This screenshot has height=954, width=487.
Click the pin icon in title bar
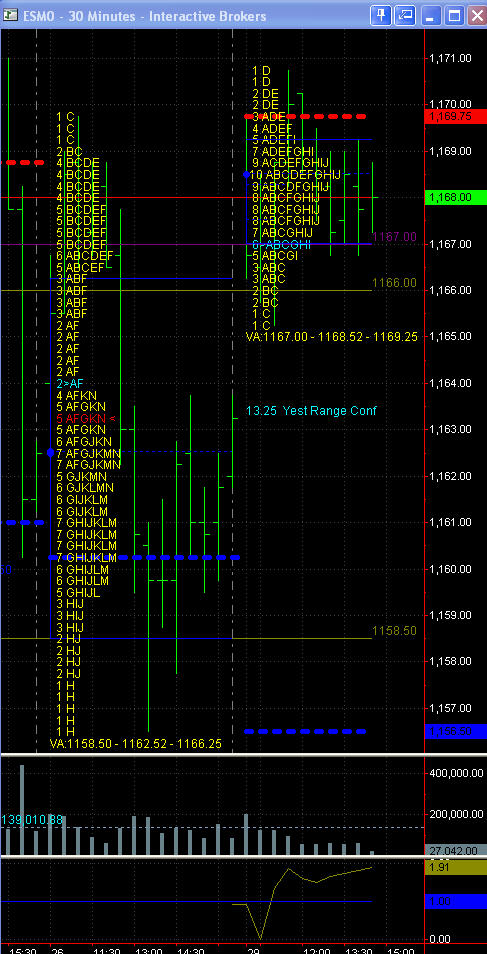tap(380, 15)
